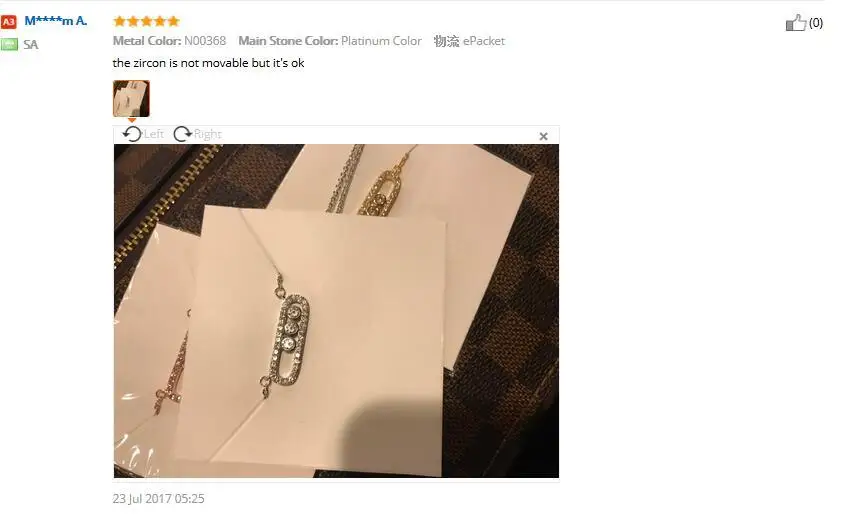Rotate the photo right with clockwise arrow
850x515 pixels.
[182, 134]
